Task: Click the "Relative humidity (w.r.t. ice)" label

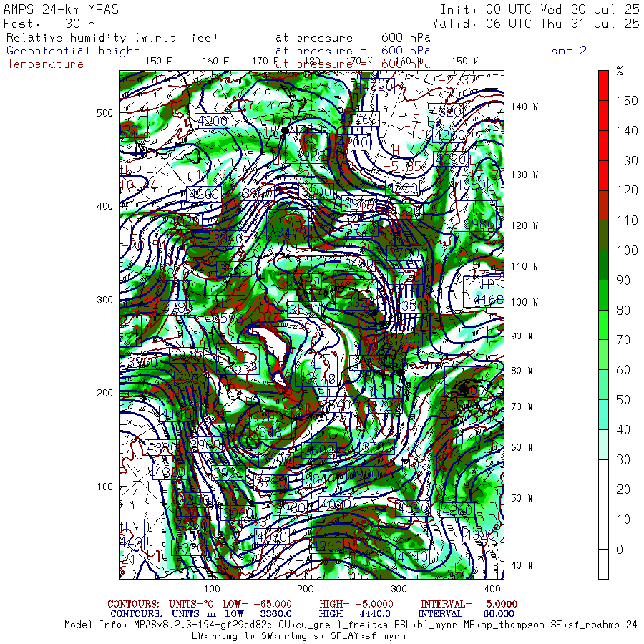Action: point(112,38)
